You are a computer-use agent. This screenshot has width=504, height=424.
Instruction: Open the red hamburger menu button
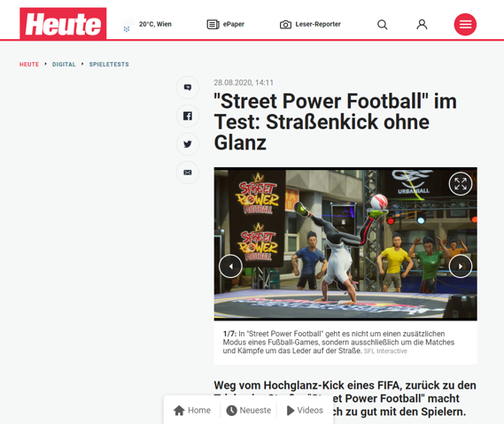[465, 25]
